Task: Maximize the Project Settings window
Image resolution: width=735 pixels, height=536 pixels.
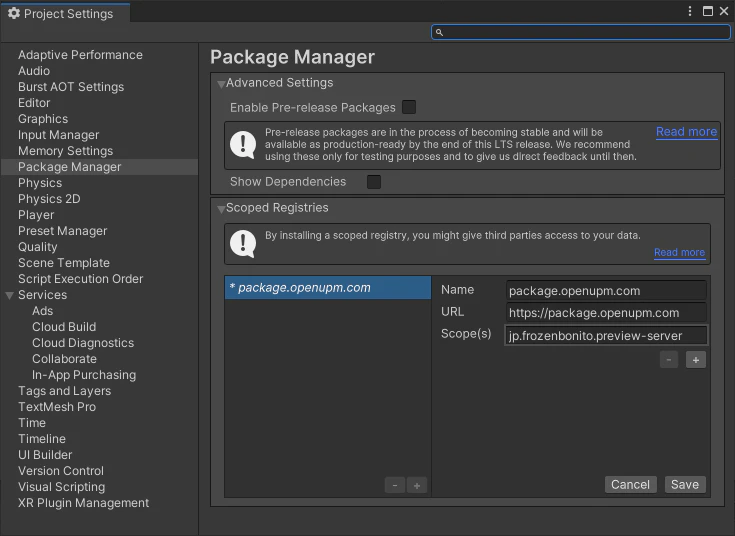Action: [708, 11]
